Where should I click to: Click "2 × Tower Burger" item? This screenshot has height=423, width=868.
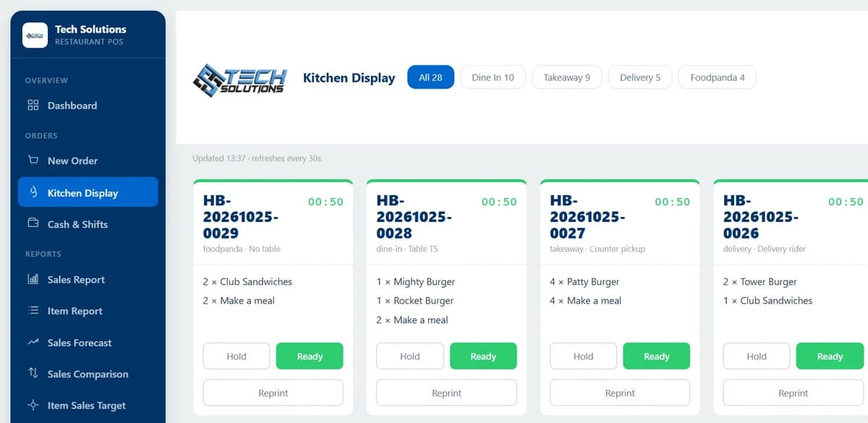760,282
